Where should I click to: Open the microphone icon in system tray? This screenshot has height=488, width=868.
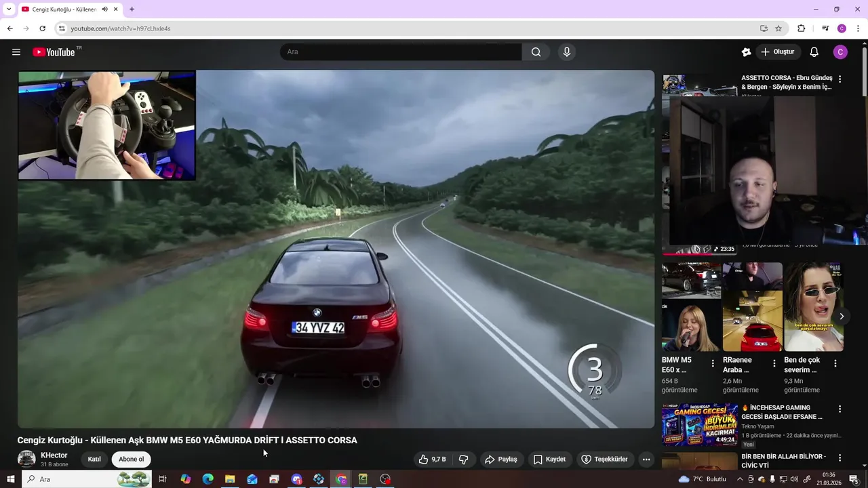click(772, 479)
